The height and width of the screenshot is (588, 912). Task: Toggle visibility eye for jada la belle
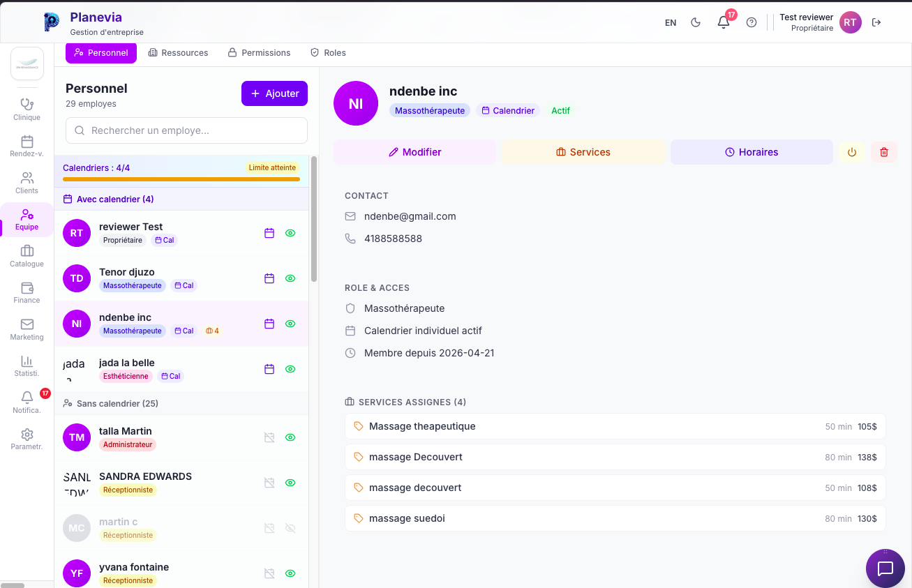[290, 369]
